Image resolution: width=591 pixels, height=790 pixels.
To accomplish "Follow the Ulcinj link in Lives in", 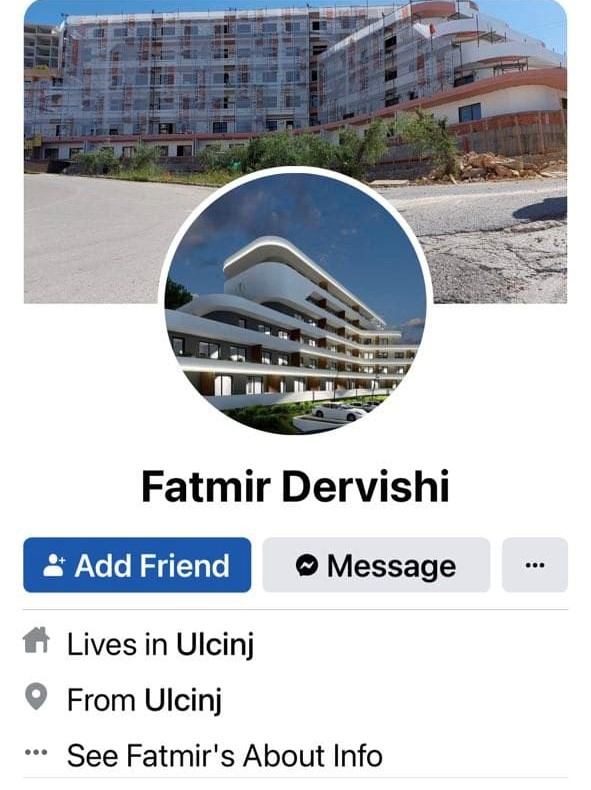I will 215,644.
